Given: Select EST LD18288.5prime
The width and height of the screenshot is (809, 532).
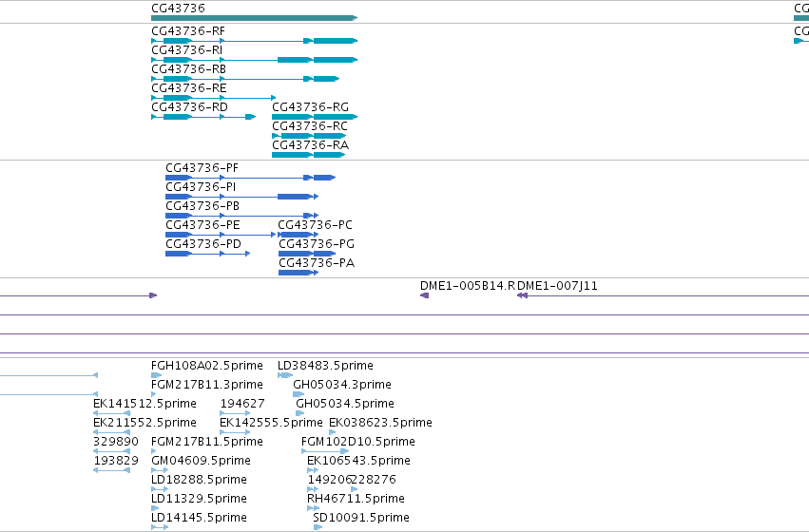Looking at the screenshot, I should (160, 490).
